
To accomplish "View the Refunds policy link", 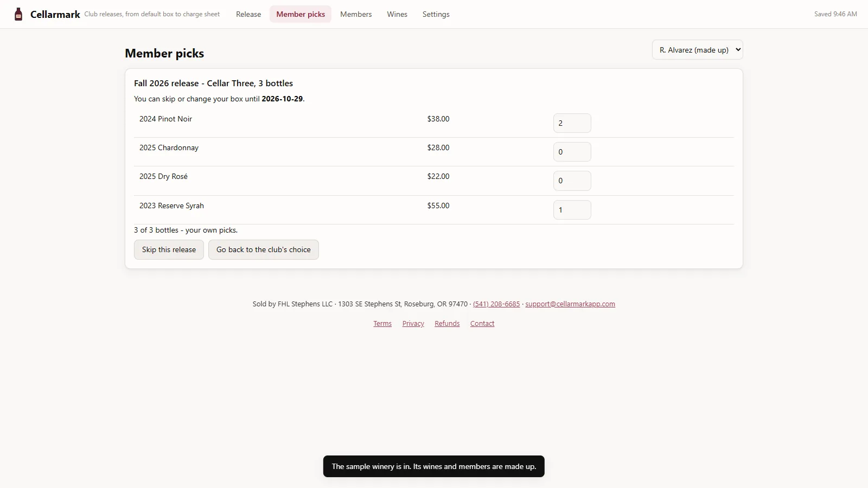I will point(447,324).
